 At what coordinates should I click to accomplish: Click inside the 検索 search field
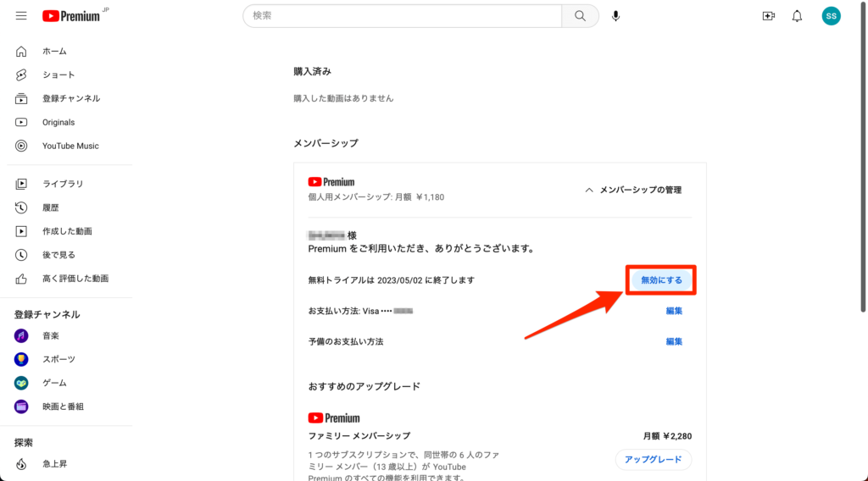click(403, 16)
